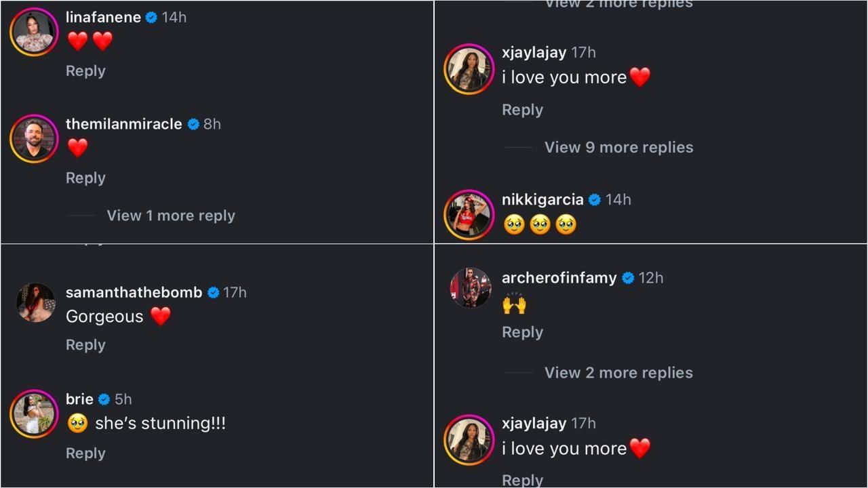Image resolution: width=868 pixels, height=488 pixels.
Task: Visit the archerofinfamy username link
Action: tap(559, 278)
